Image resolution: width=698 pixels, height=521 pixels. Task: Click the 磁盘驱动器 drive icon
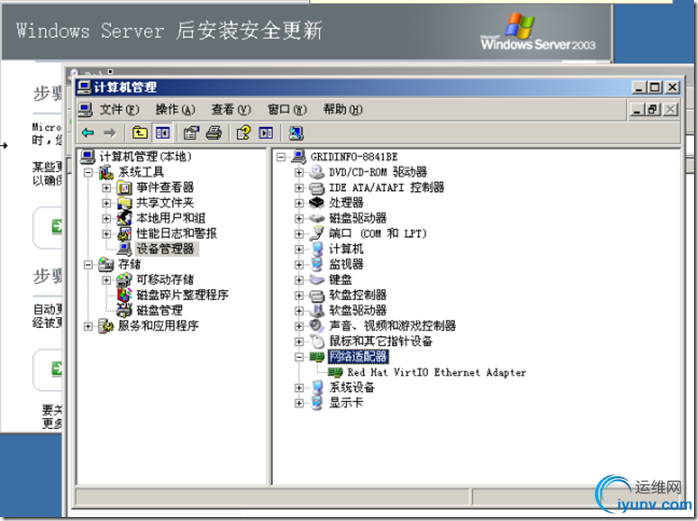317,218
